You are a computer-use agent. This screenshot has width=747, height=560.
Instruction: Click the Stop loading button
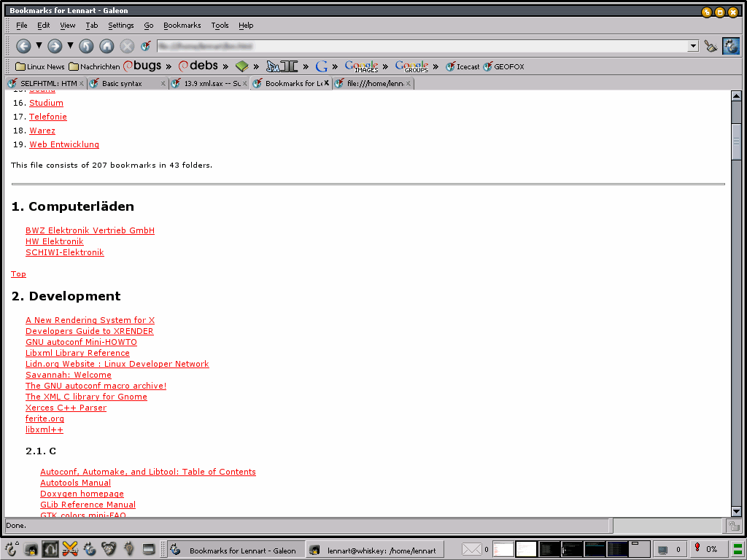(x=127, y=46)
